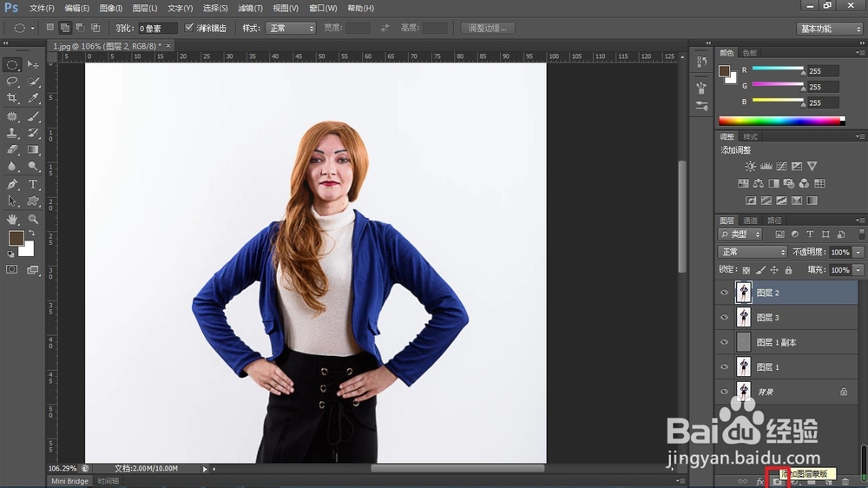Change screen mode from toolbar bottom

click(33, 270)
